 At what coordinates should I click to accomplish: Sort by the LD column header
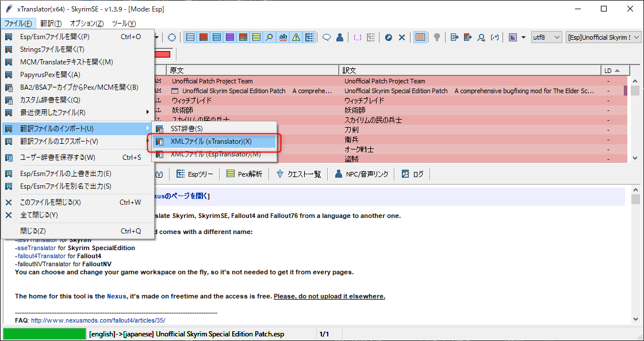pos(615,71)
